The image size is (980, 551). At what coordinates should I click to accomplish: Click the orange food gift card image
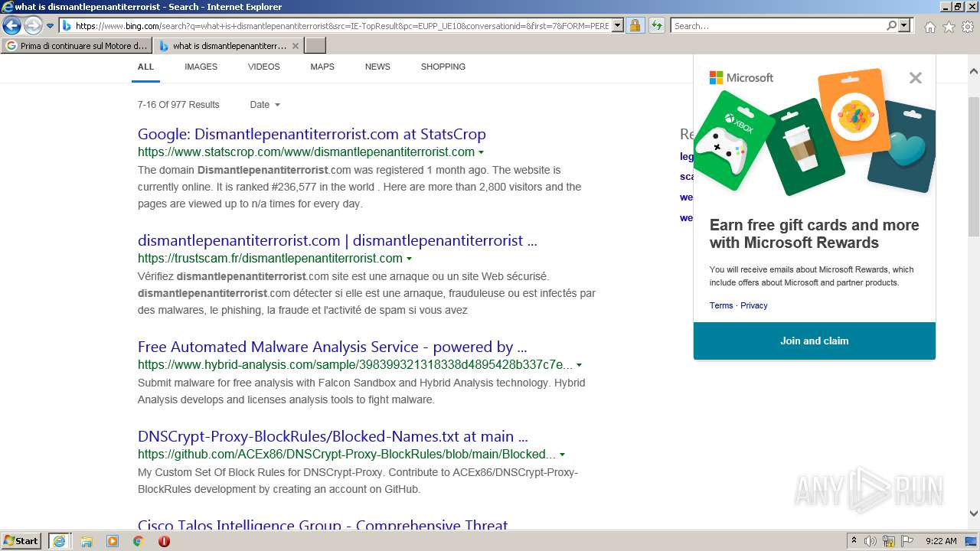(x=854, y=114)
